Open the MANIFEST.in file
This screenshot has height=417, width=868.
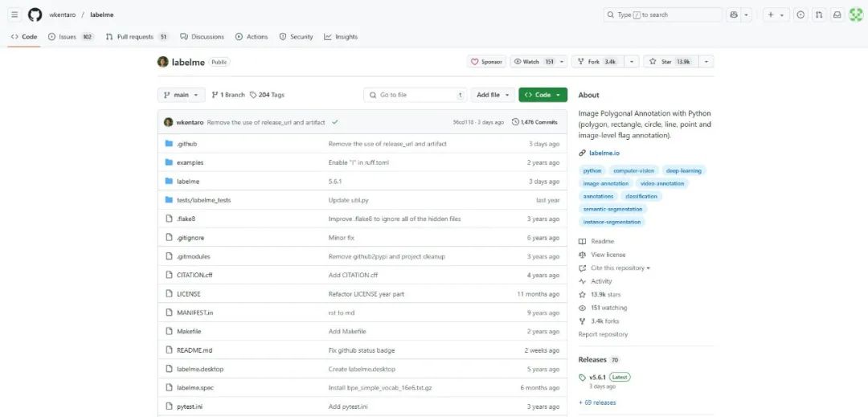194,313
